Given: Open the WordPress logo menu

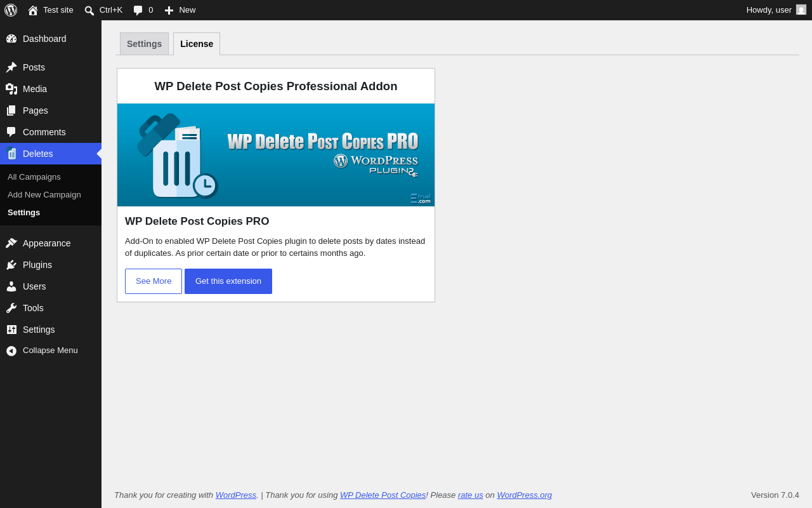Looking at the screenshot, I should tap(11, 10).
